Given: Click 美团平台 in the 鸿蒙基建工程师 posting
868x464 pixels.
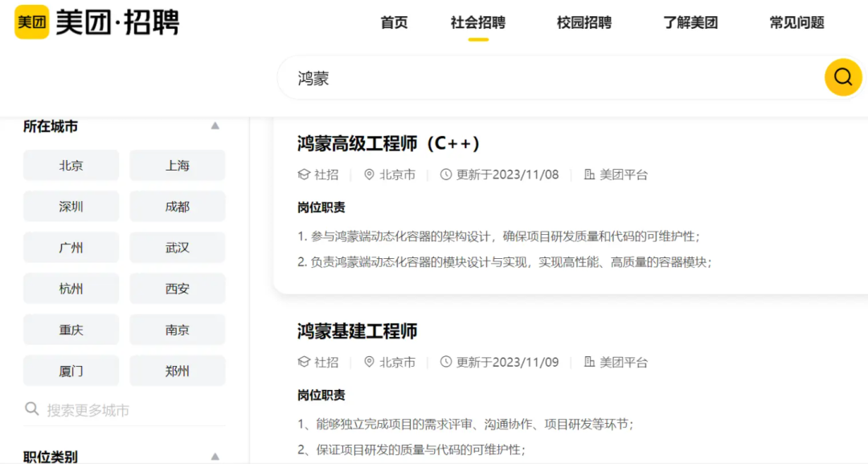Looking at the screenshot, I should point(624,362).
